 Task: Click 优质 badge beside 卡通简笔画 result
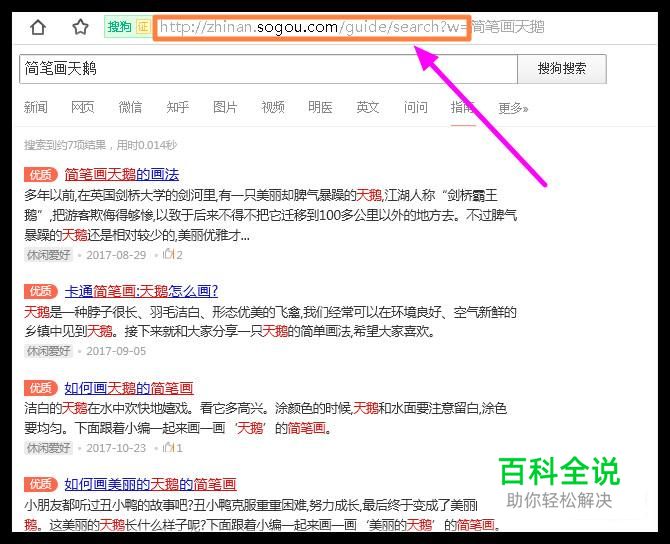(41, 291)
